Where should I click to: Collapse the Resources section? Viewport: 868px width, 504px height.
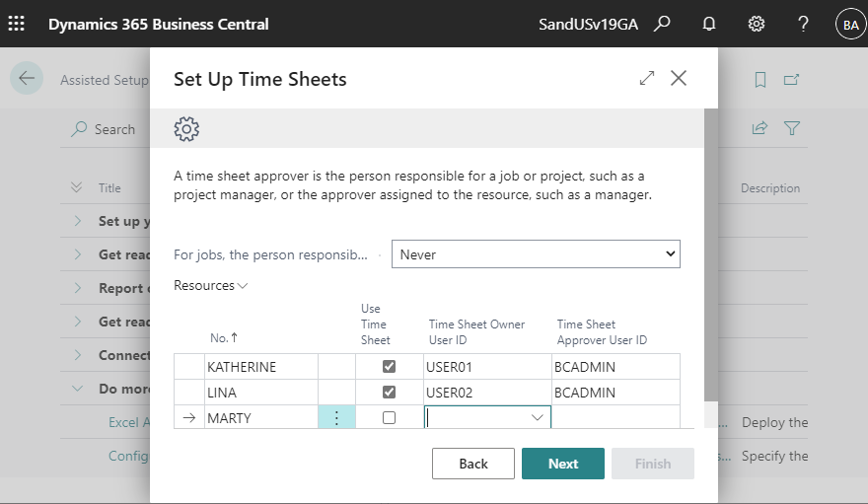210,285
